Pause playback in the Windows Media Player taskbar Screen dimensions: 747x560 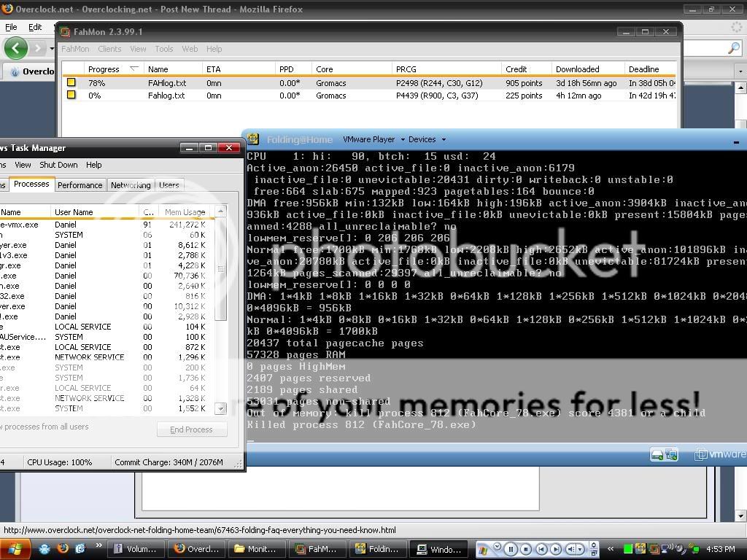click(x=511, y=548)
